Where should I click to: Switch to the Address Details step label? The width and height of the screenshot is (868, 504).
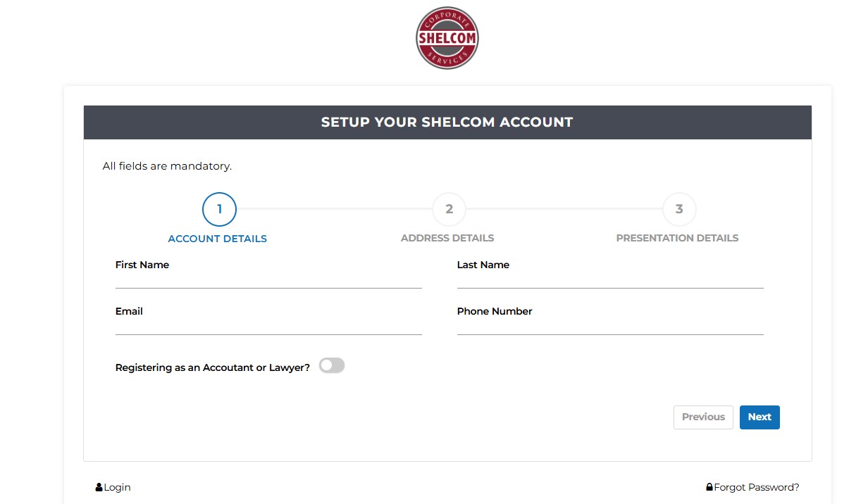coord(447,238)
